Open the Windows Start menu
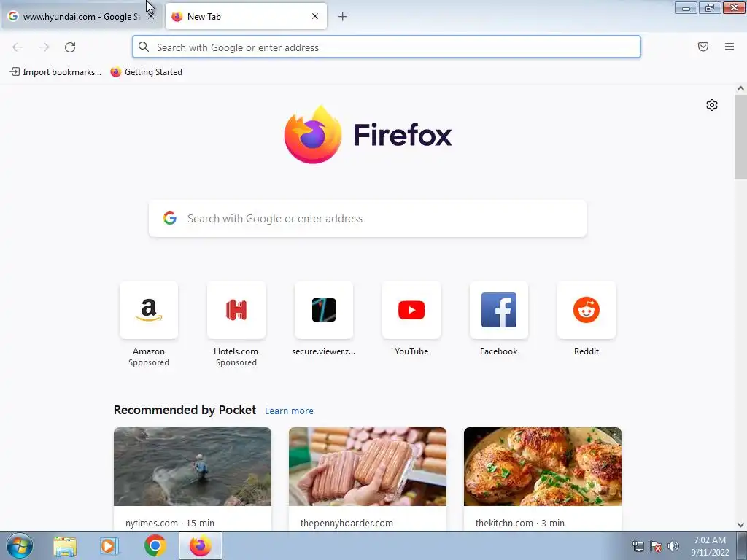 [x=20, y=545]
